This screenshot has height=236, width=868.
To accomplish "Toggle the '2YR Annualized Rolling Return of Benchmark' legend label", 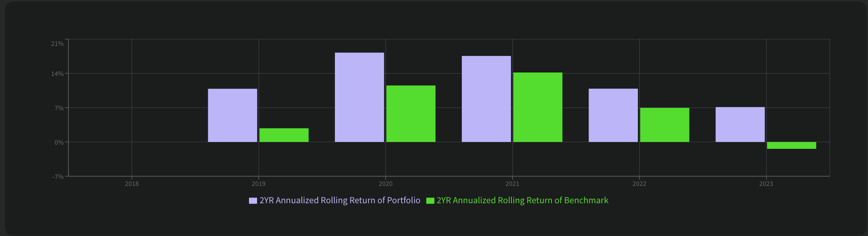I will 522,200.
